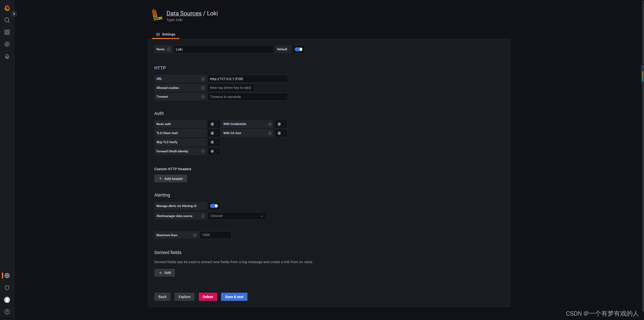
Task: Open the Configuration gear icon
Action: coord(7,276)
